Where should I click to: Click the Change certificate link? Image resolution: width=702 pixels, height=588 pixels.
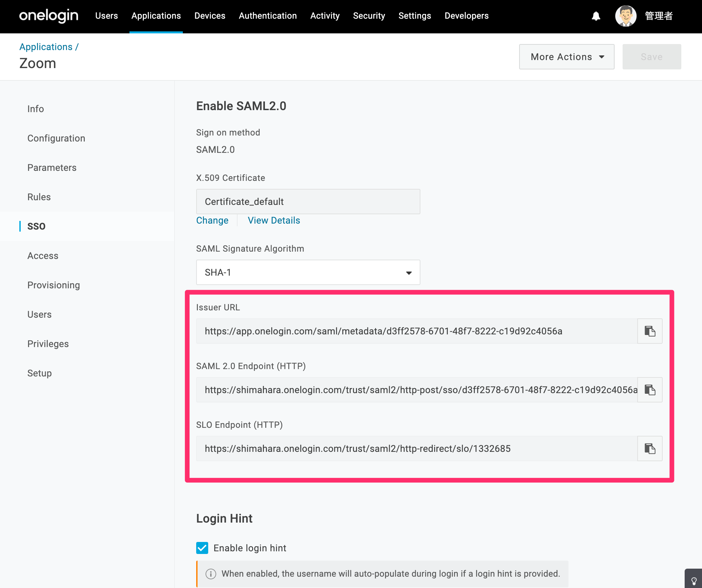pyautogui.click(x=212, y=221)
